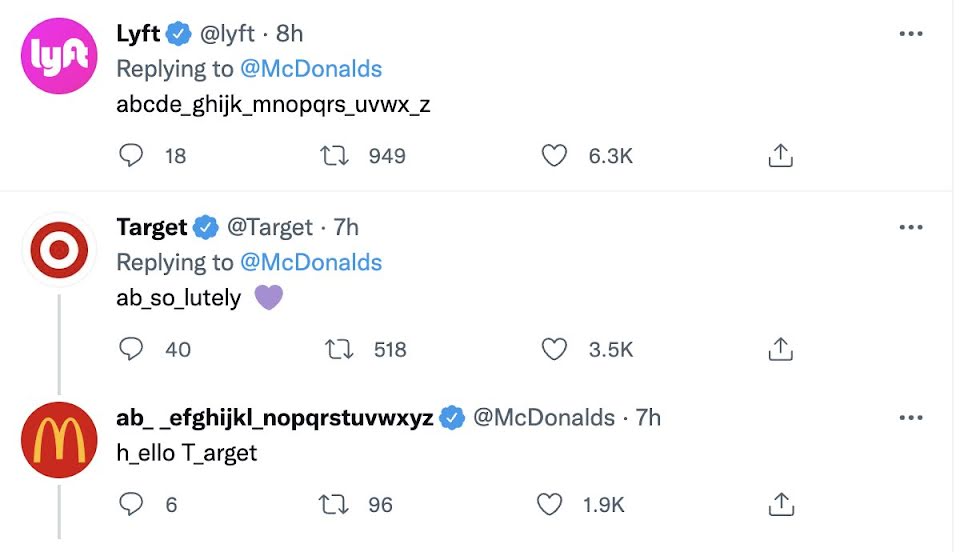
Task: Open more options on McDonald's tweet
Action: [x=910, y=418]
